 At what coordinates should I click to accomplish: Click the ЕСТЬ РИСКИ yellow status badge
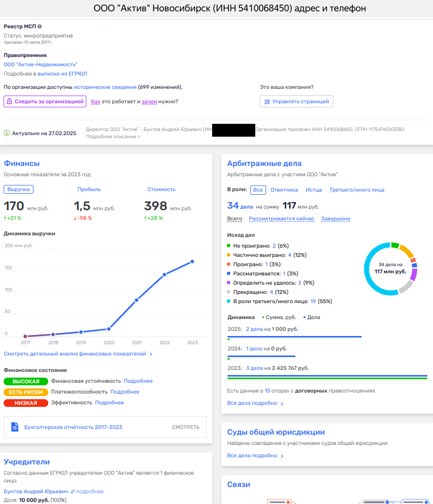[26, 392]
